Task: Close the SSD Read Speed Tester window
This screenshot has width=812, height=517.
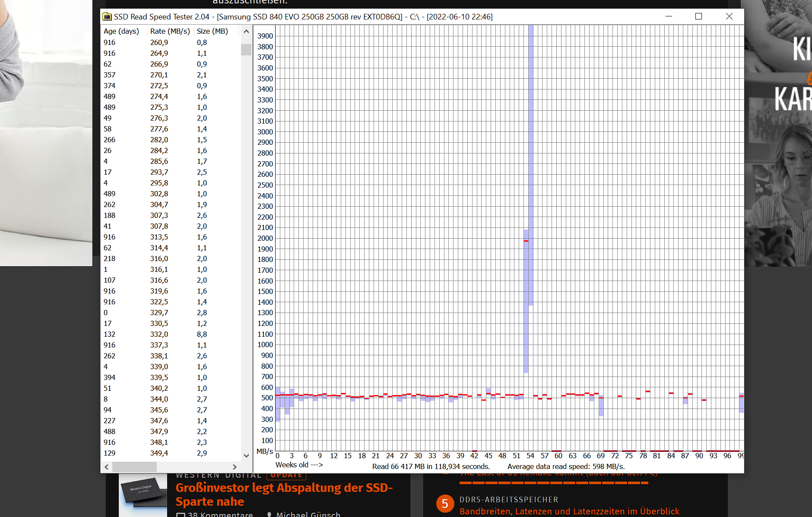Action: [729, 16]
